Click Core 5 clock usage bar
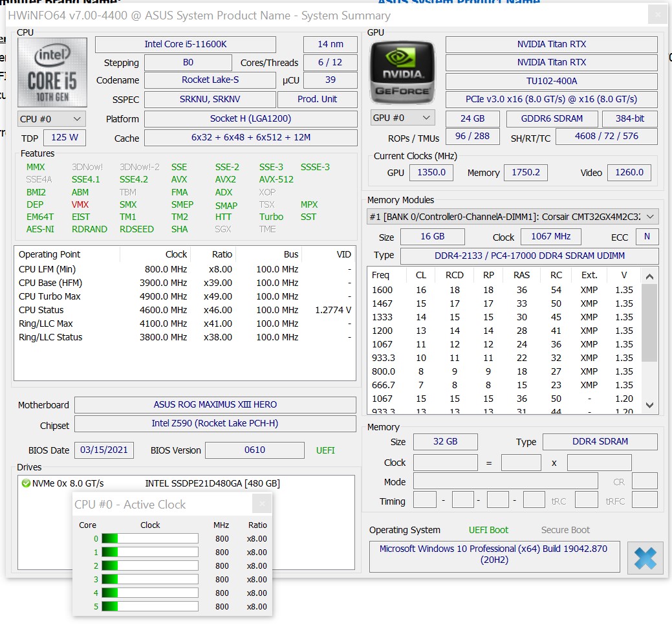672x625 pixels. (x=150, y=607)
